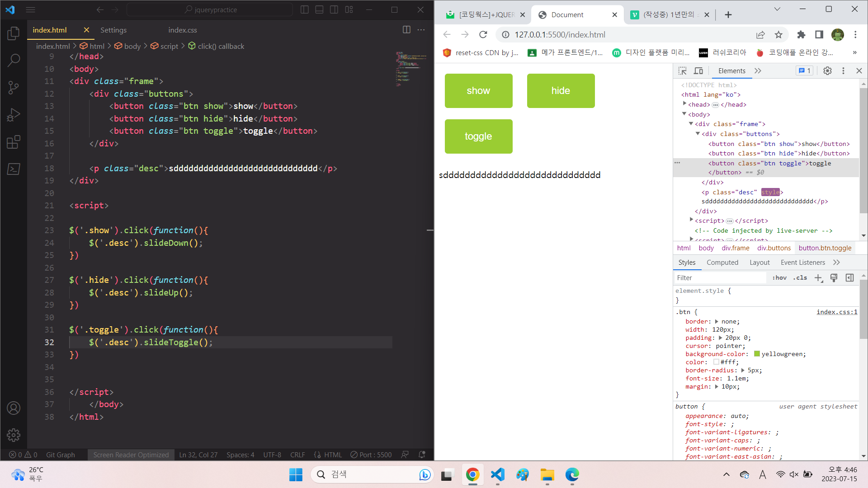Click the green hide button
This screenshot has width=868, height=488.
tap(561, 91)
